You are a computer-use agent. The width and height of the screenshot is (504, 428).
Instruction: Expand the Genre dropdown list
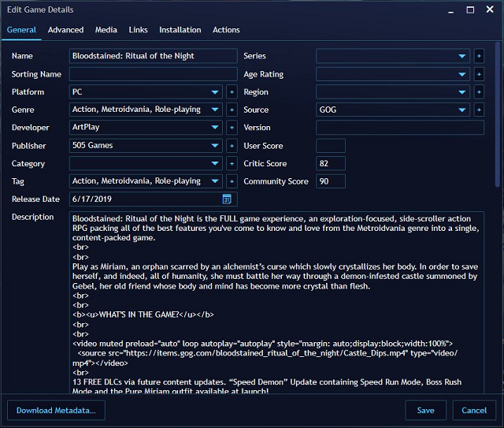(x=215, y=110)
